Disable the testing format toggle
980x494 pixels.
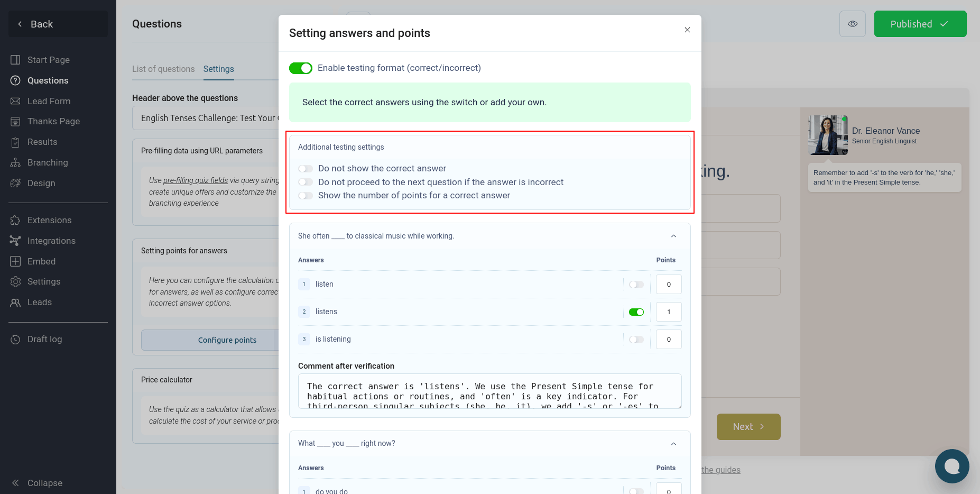tap(301, 68)
